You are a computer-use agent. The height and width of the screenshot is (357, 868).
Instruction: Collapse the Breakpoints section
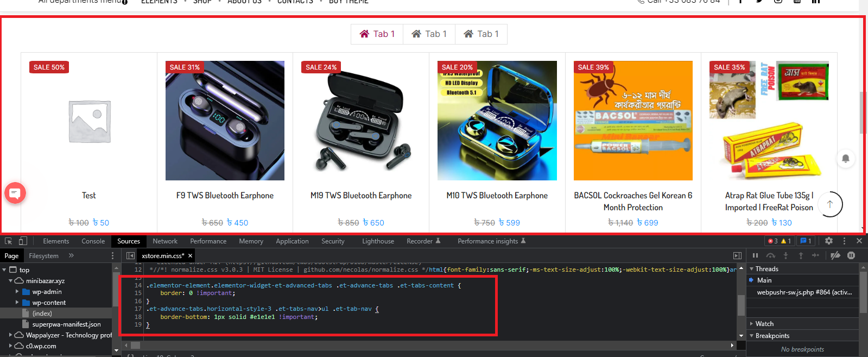click(752, 336)
